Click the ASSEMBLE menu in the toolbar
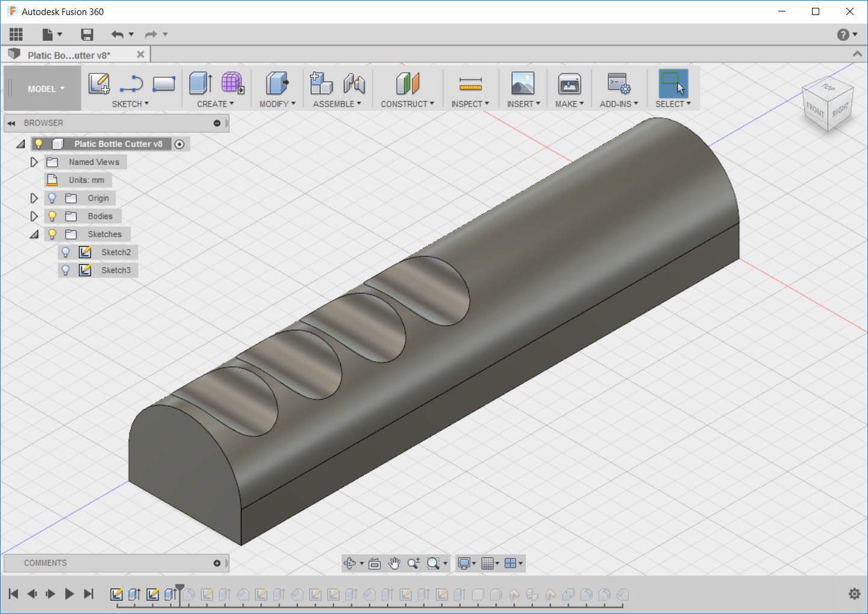The width and height of the screenshot is (868, 614). (335, 104)
